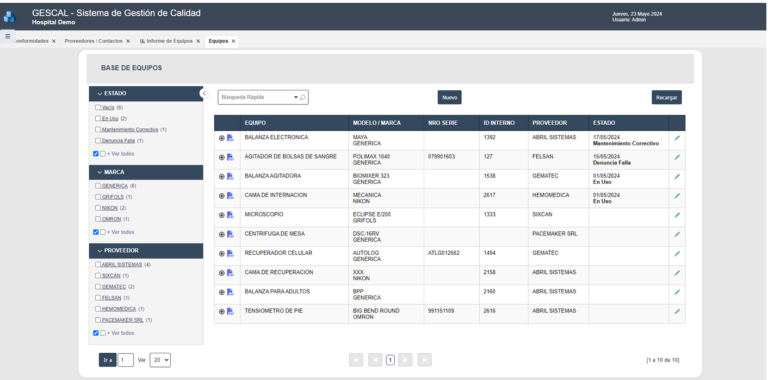Tick the Denuncia Falla filter checkbox
This screenshot has width=768, height=380.
click(98, 141)
